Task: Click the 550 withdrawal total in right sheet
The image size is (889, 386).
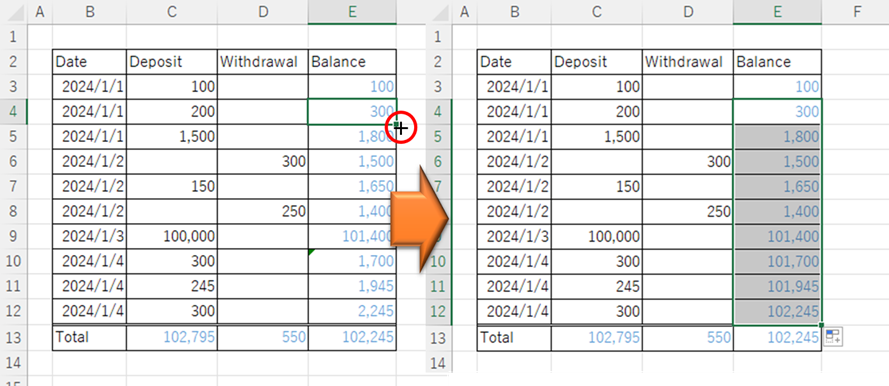Action: (688, 337)
